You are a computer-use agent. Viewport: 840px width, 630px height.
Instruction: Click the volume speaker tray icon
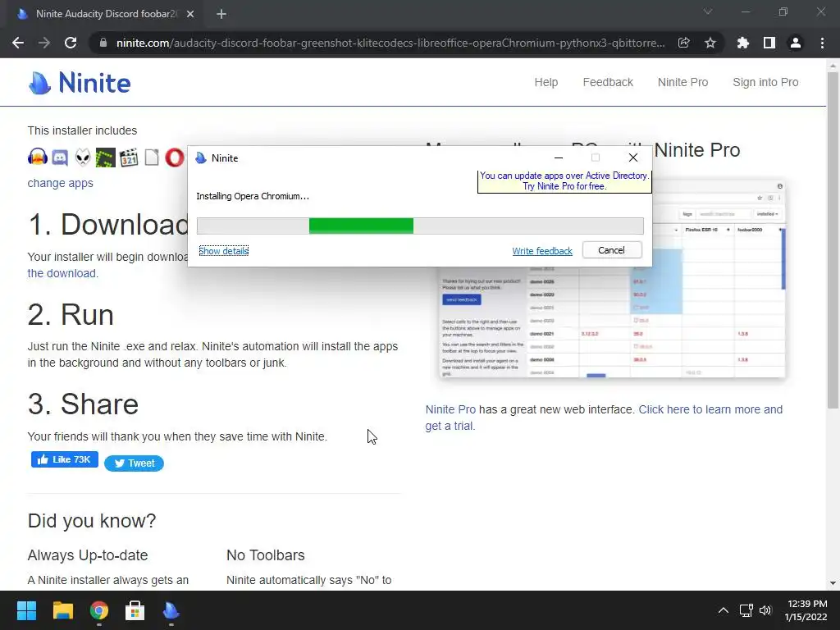tap(765, 610)
